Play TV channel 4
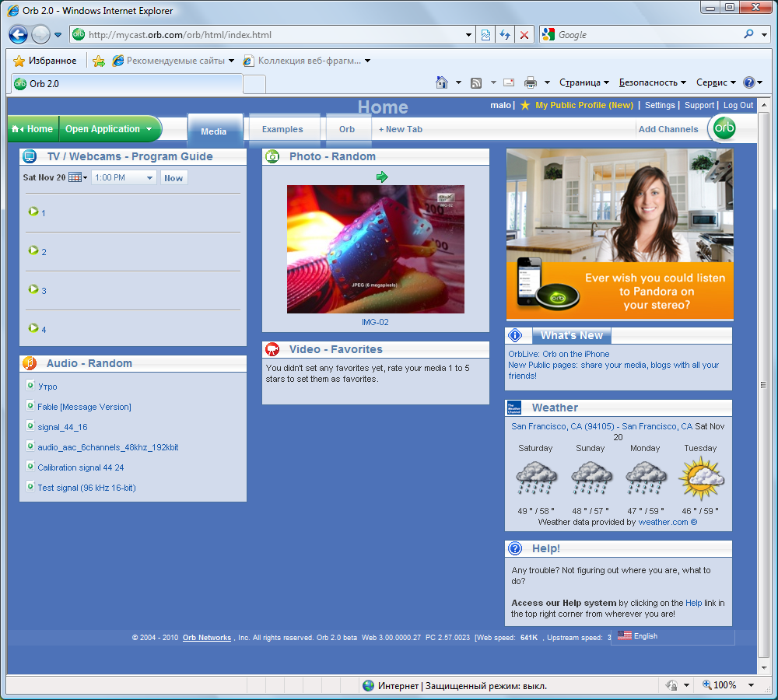The height and width of the screenshot is (700, 778). (33, 327)
